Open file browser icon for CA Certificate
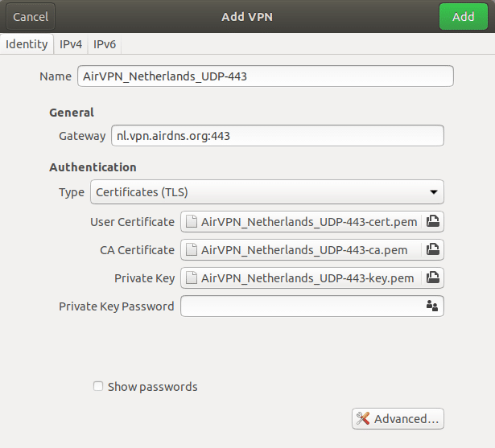The width and height of the screenshot is (495, 448). [x=432, y=249]
